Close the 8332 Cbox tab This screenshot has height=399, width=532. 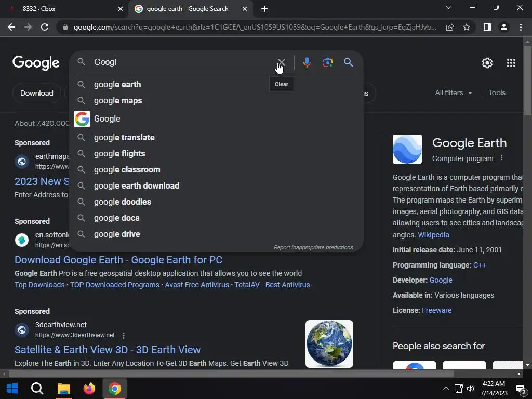click(x=120, y=9)
